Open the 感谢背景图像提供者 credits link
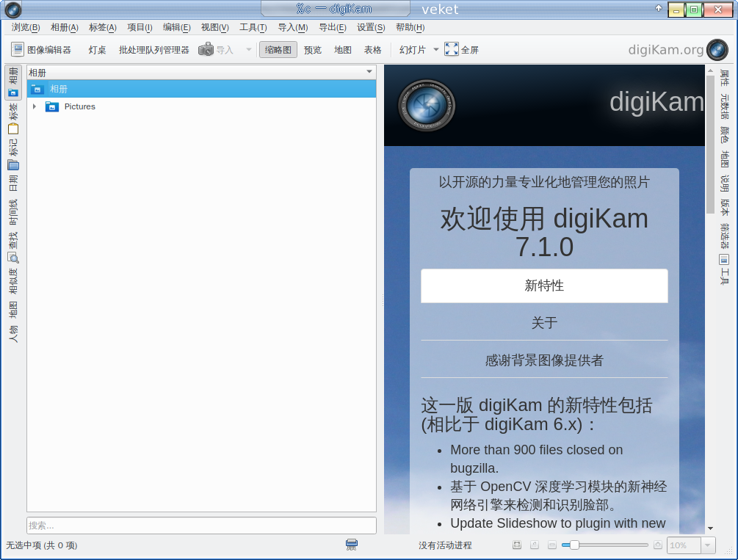This screenshot has height=560, width=738. point(544,360)
